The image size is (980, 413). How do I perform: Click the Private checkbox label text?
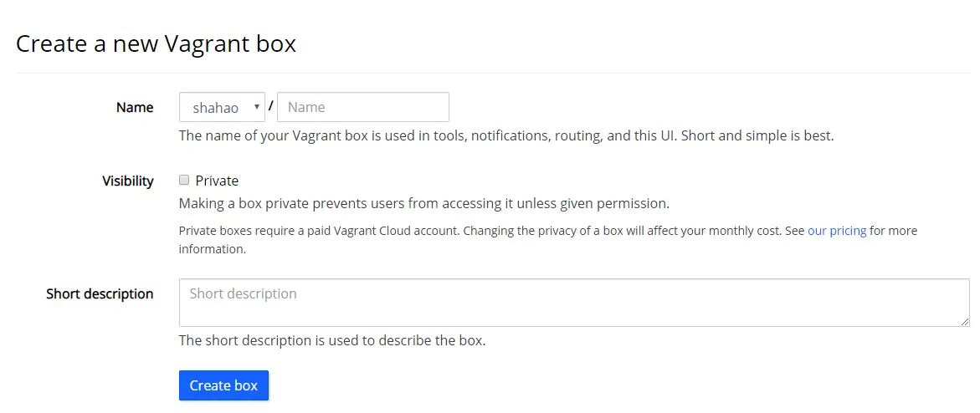pyautogui.click(x=217, y=181)
